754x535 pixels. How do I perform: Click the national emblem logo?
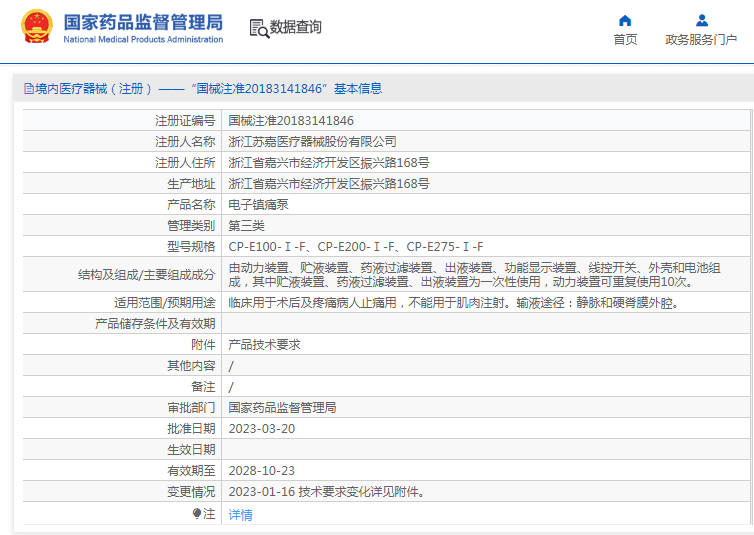tap(37, 26)
